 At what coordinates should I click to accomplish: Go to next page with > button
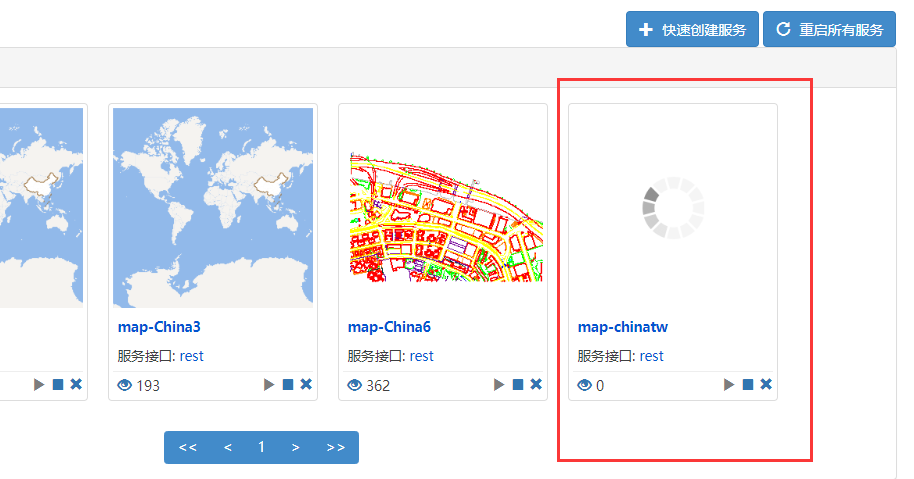point(296,448)
